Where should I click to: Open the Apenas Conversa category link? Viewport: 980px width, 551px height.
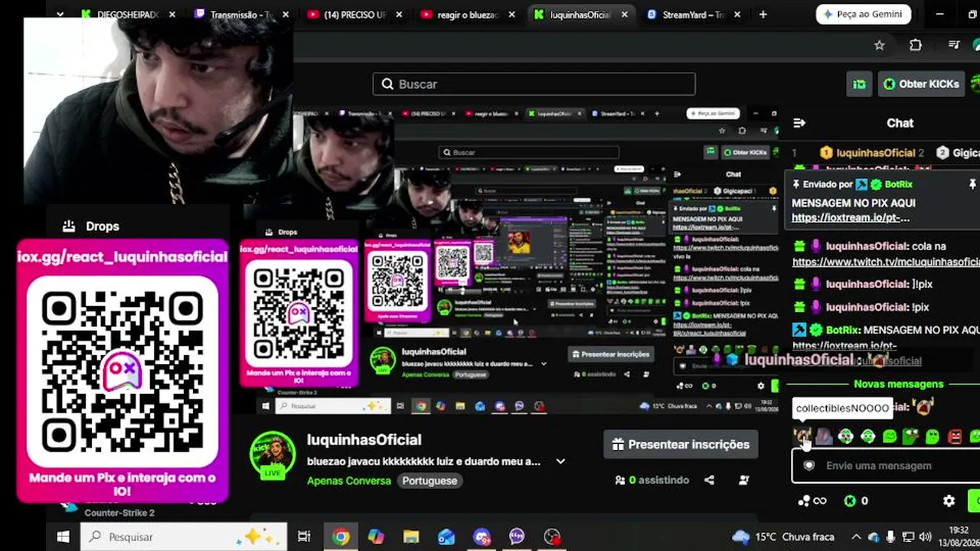click(349, 481)
